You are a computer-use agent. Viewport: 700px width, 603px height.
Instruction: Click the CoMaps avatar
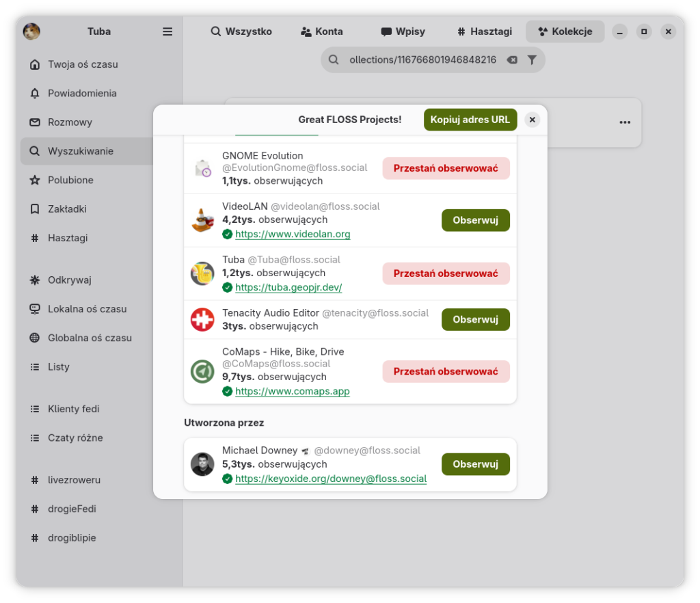[202, 371]
